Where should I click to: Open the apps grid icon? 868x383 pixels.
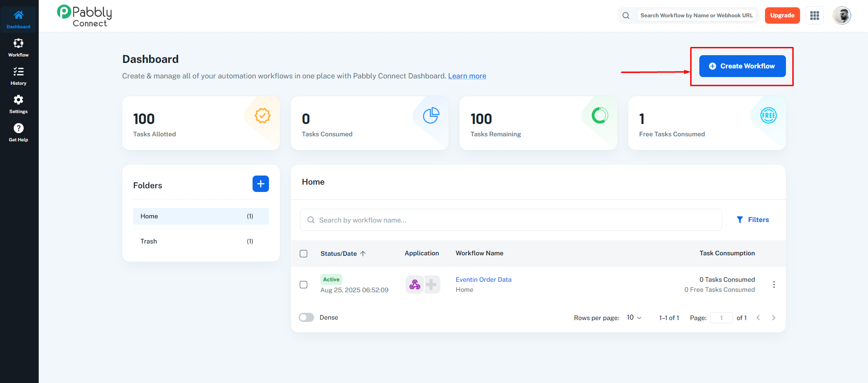[x=815, y=16]
